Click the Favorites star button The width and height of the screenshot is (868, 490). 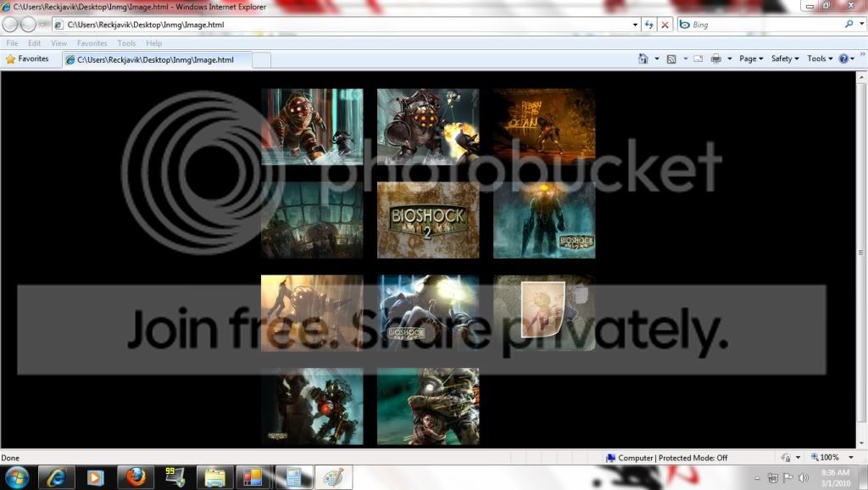coord(27,58)
